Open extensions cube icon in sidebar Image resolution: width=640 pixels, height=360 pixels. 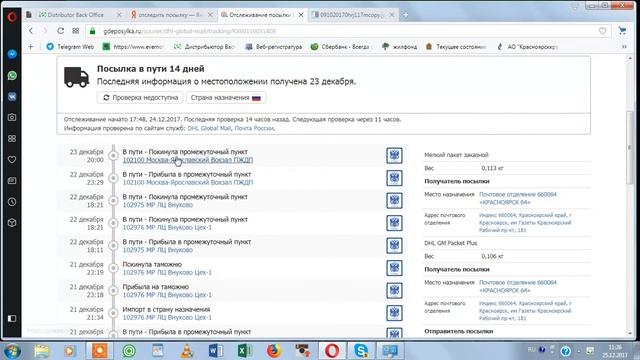tap(12, 223)
